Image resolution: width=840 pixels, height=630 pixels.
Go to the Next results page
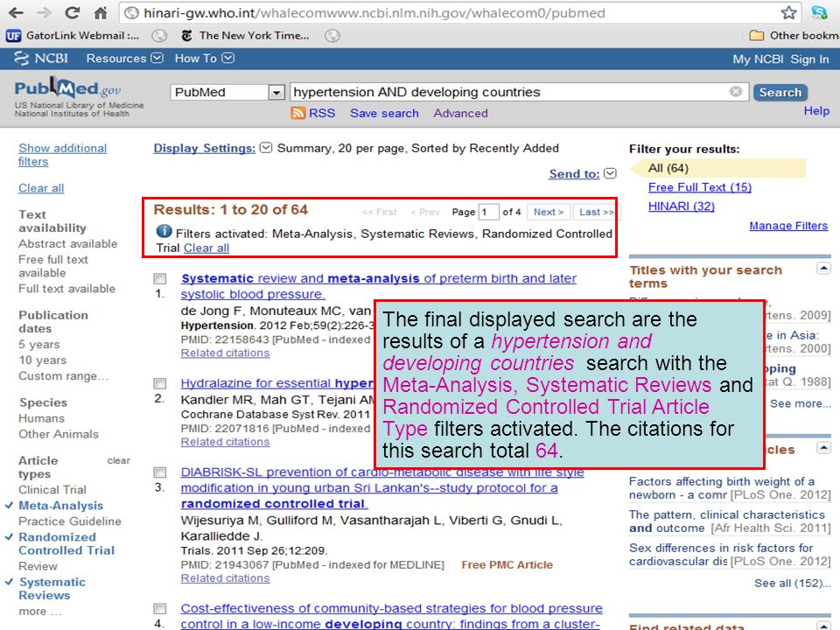point(549,212)
